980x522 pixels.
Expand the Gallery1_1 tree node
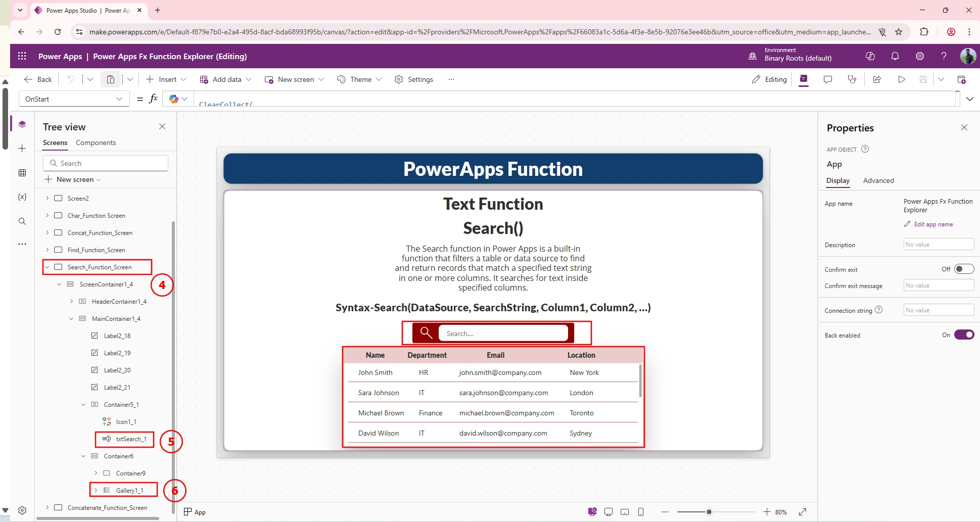tap(96, 490)
